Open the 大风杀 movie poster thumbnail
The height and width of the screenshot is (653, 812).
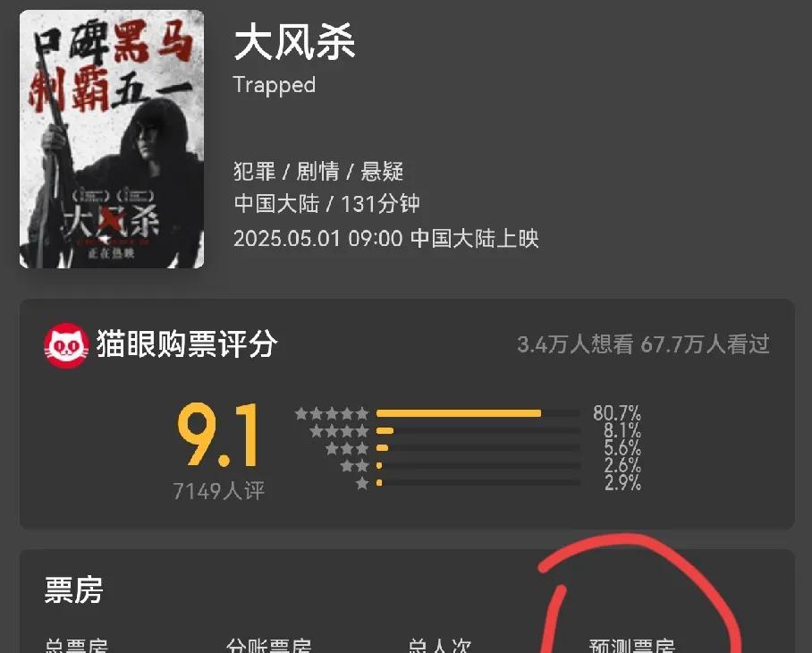[112, 139]
